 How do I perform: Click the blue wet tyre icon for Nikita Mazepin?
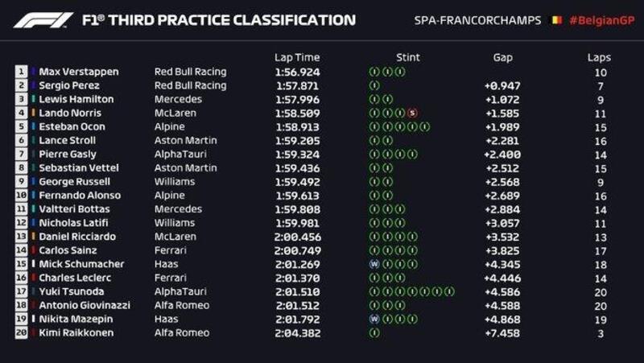374,319
